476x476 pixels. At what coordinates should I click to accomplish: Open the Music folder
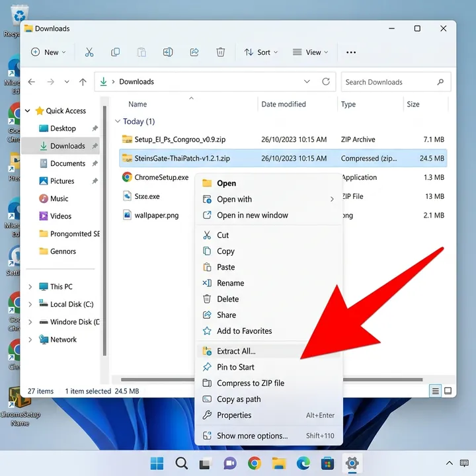point(60,198)
